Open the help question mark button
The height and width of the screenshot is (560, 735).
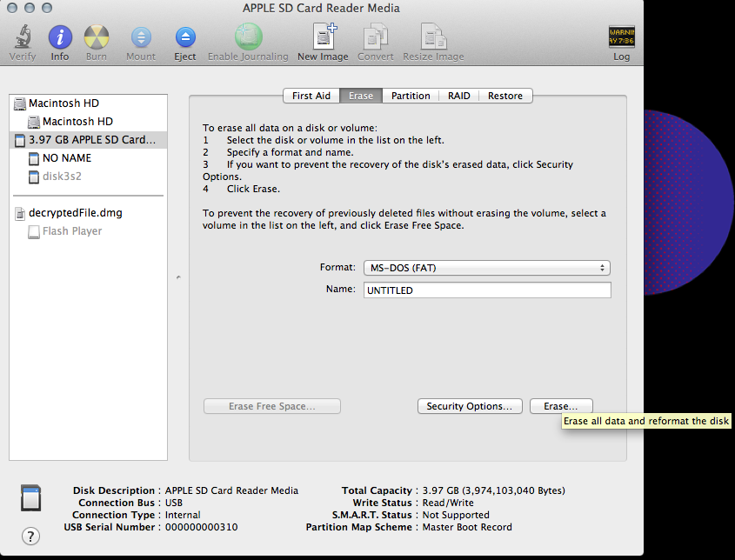click(31, 537)
